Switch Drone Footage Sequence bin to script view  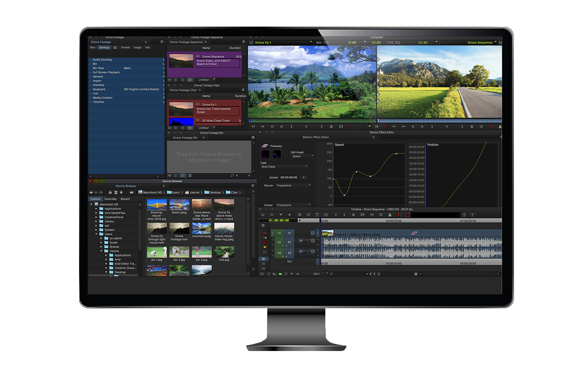click(190, 80)
